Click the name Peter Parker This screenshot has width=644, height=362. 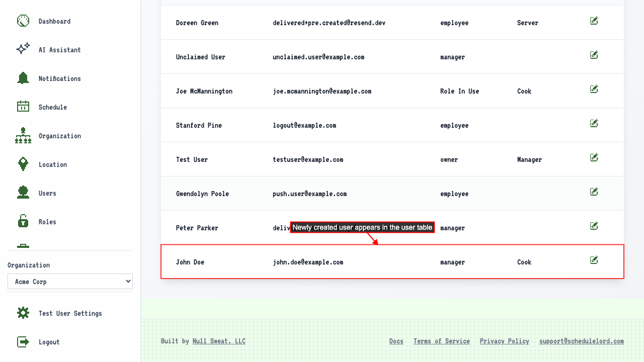pyautogui.click(x=197, y=228)
